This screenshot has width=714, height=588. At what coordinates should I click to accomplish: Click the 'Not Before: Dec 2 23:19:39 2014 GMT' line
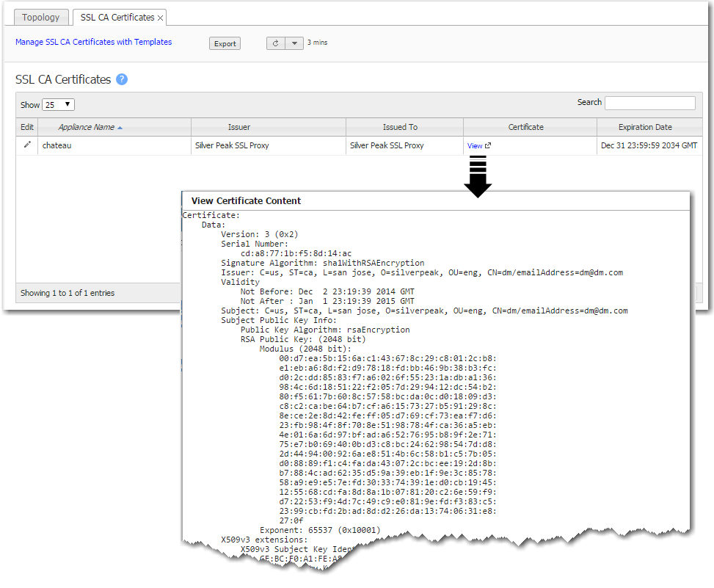[x=327, y=291]
